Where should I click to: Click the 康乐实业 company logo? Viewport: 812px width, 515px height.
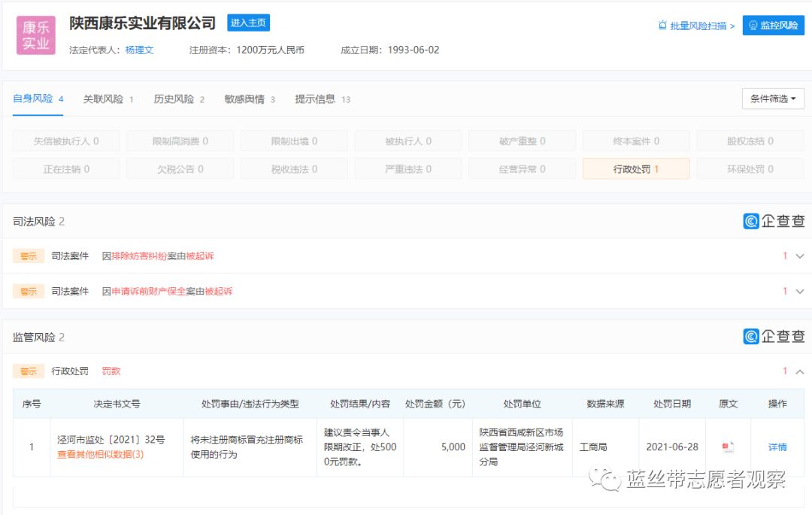[x=35, y=35]
